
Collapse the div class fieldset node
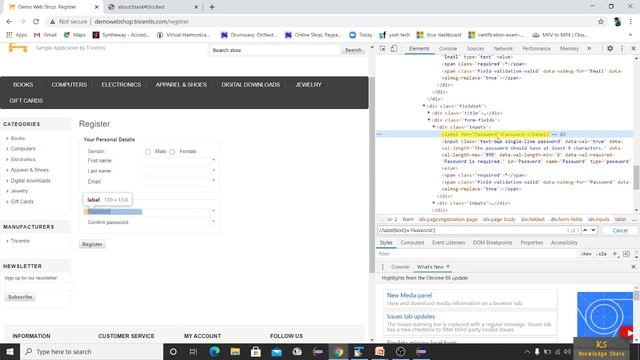tap(424, 106)
